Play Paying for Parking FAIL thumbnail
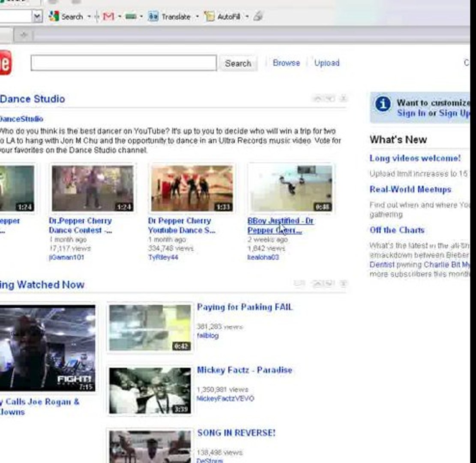The image size is (476, 463). [150, 328]
